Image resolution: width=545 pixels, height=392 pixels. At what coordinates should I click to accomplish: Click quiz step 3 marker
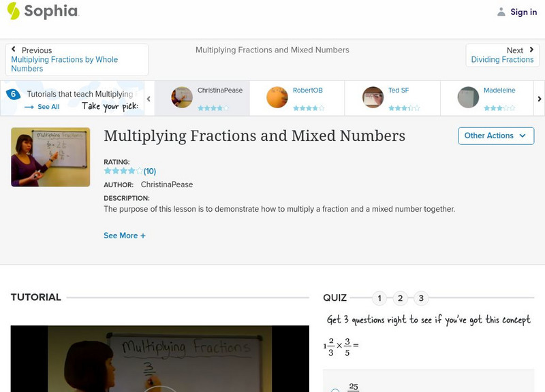[421, 297]
